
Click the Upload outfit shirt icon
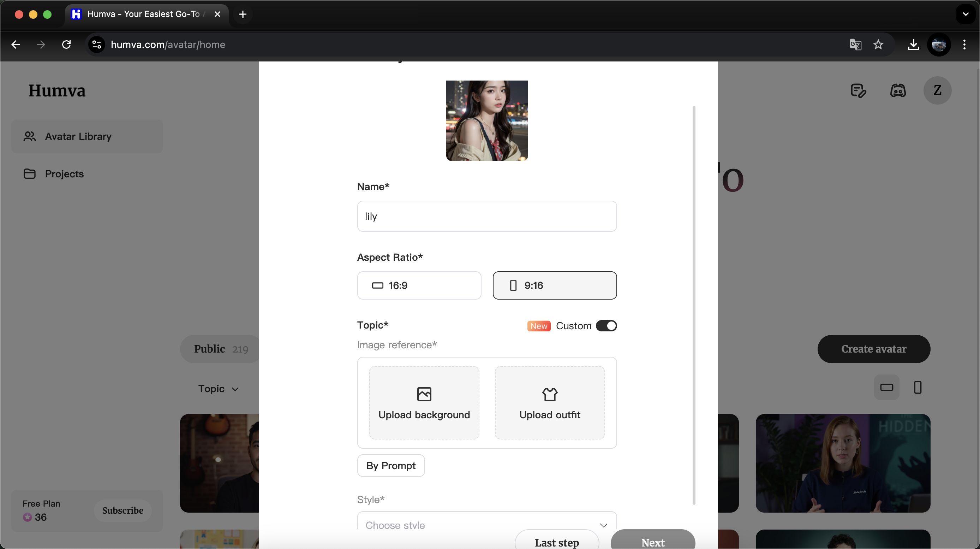549,394
